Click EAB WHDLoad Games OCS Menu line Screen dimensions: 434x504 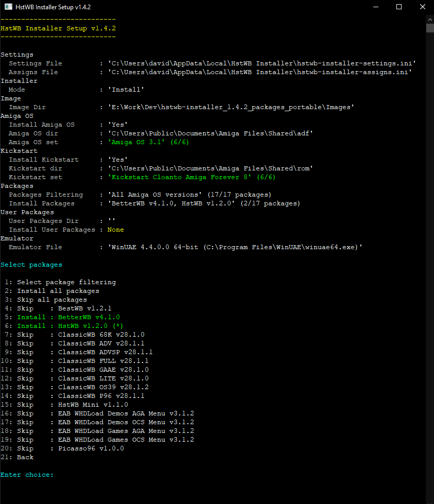[x=97, y=440]
